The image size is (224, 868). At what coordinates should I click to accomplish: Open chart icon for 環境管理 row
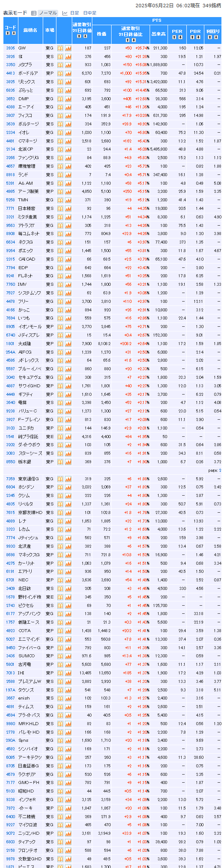click(68, 166)
